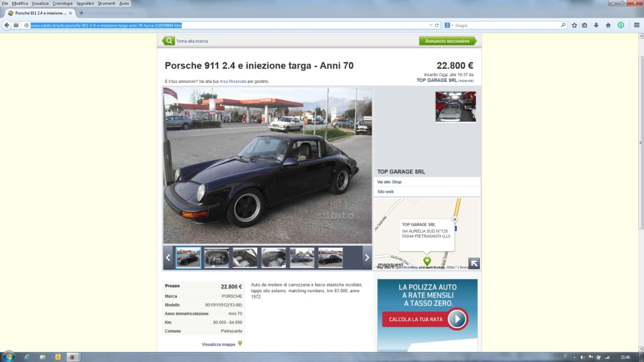Select the Porsche 911 2.4 browser tab

point(40,13)
